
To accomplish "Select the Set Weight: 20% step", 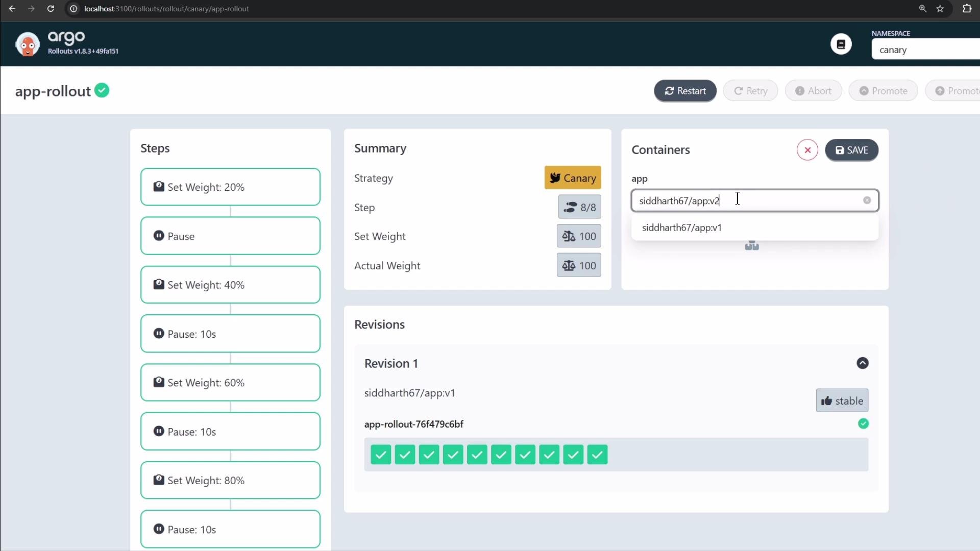I will pyautogui.click(x=230, y=187).
